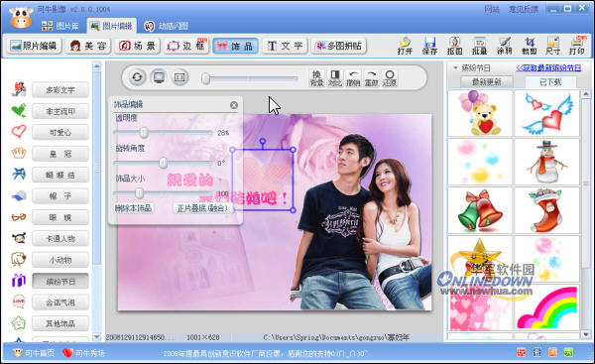Click the rotate icon above the canvas
The height and width of the screenshot is (364, 595).
click(137, 77)
